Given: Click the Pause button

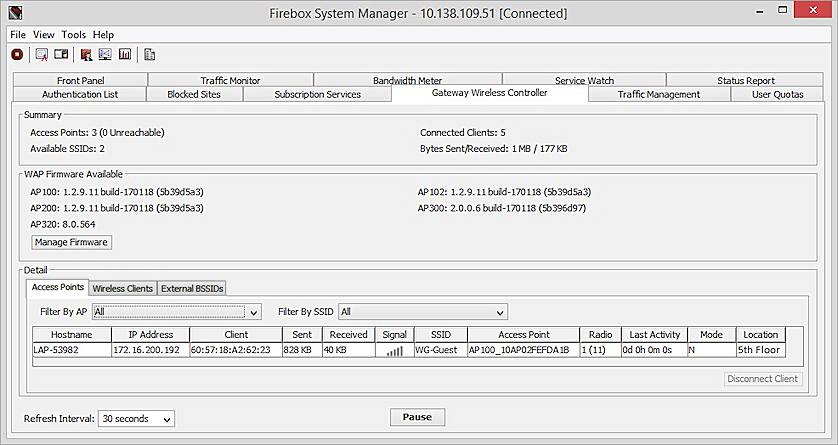Looking at the screenshot, I should pos(417,417).
